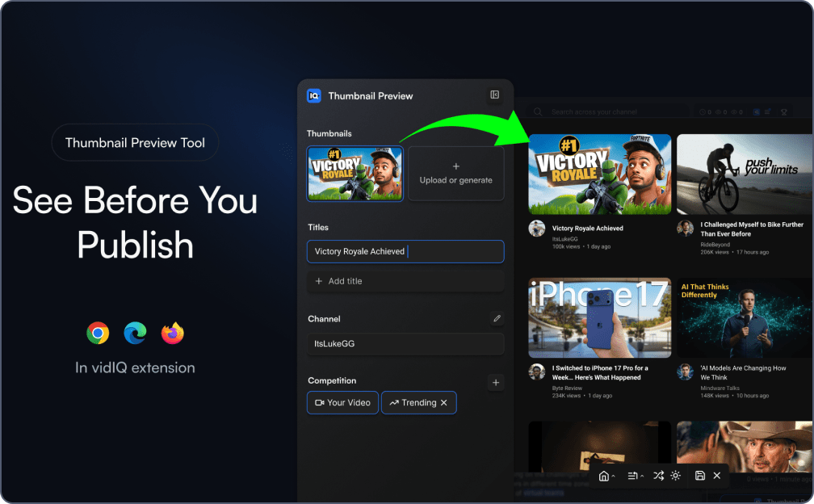The height and width of the screenshot is (504, 814).
Task: Select the Victory Royale thumbnail preview
Action: 355,173
